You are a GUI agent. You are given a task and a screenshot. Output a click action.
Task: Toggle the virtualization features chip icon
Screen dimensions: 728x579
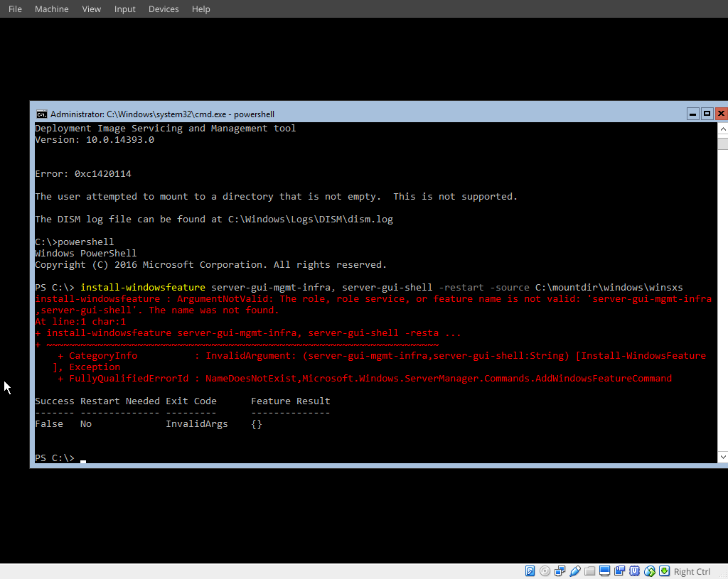pyautogui.click(x=634, y=570)
